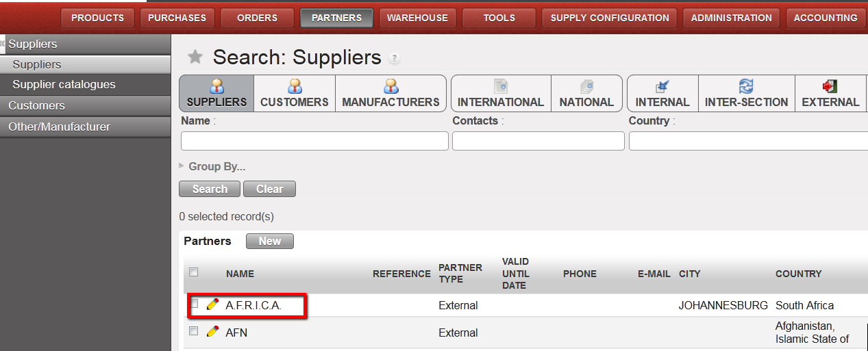Viewport: 868px width, 351px height.
Task: Click the External filter icon
Action: (830, 87)
